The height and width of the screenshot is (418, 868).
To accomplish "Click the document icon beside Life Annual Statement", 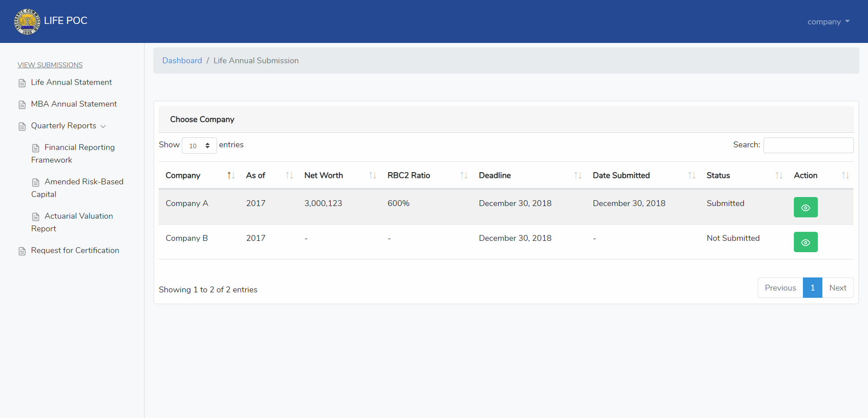I will pos(22,83).
